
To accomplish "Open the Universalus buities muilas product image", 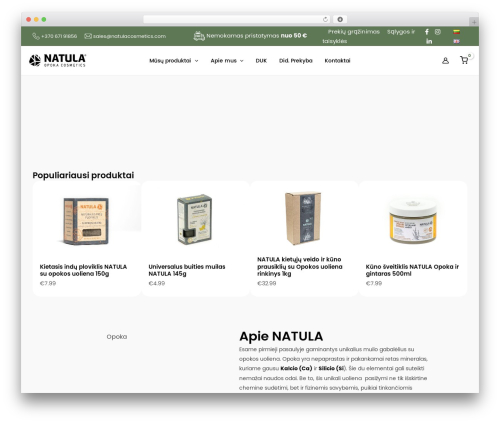I will [195, 220].
